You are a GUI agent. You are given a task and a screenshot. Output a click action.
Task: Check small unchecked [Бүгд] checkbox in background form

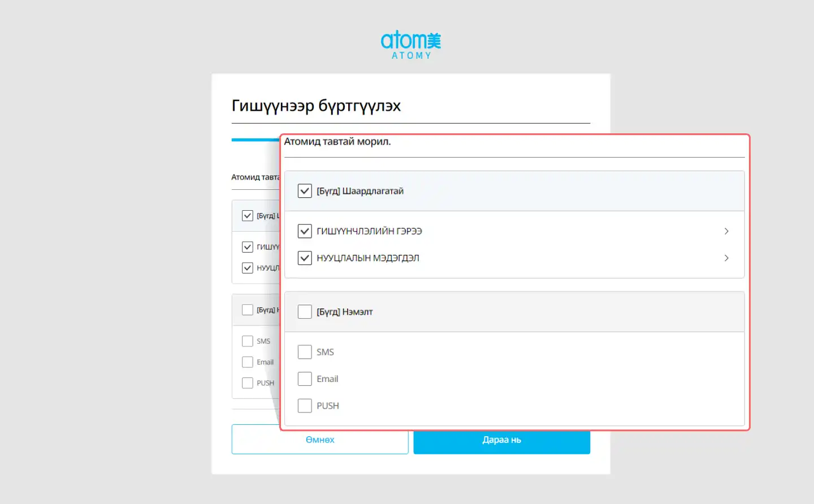coord(248,310)
